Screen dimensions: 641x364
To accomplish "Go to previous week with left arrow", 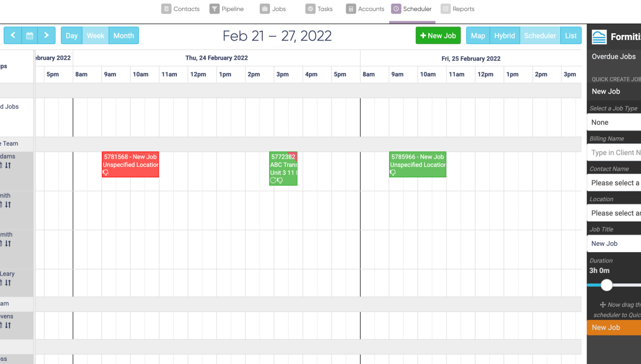I will point(13,35).
